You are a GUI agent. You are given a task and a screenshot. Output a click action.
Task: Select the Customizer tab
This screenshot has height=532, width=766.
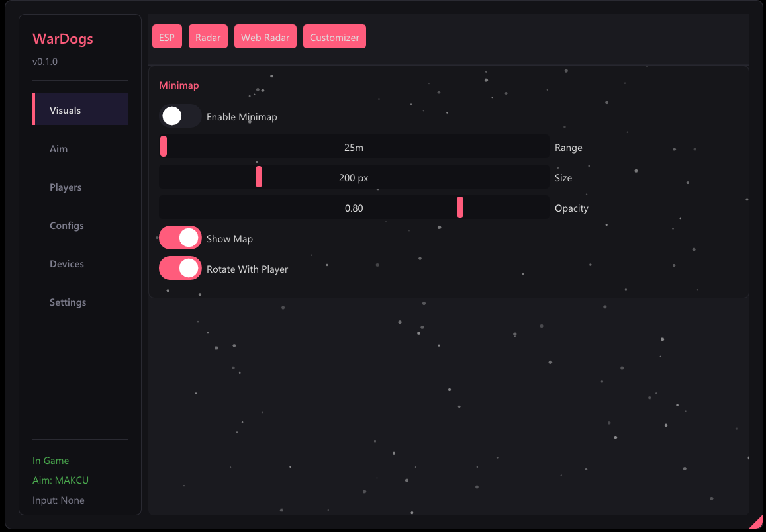pyautogui.click(x=334, y=36)
